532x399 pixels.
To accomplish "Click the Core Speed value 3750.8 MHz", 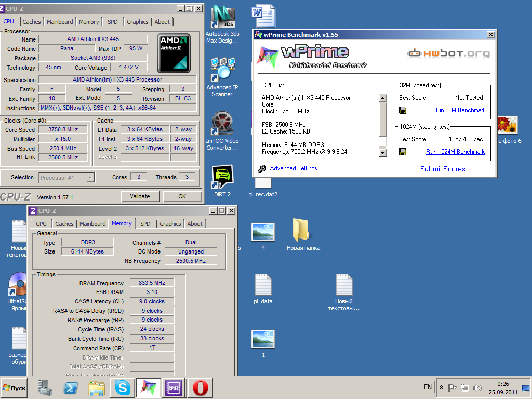I will pos(63,129).
